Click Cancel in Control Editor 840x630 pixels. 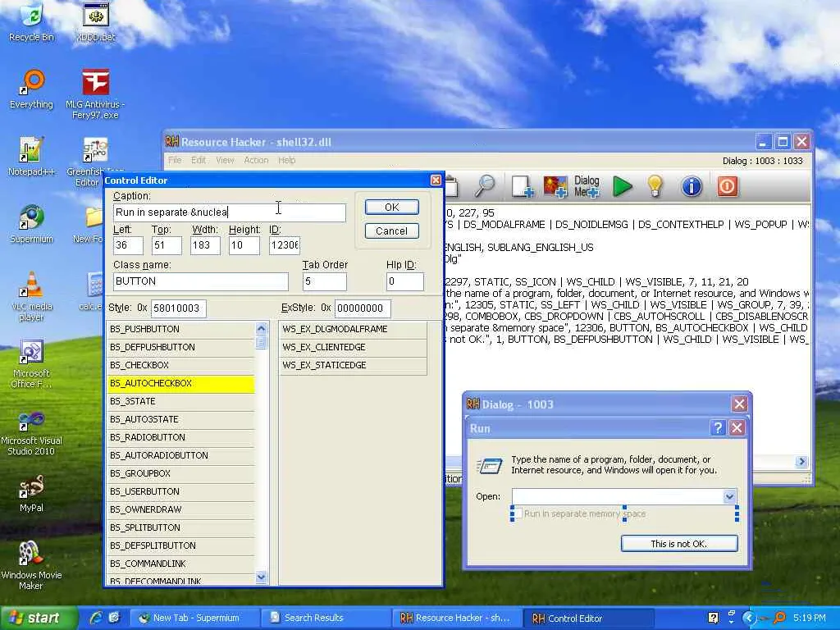391,231
